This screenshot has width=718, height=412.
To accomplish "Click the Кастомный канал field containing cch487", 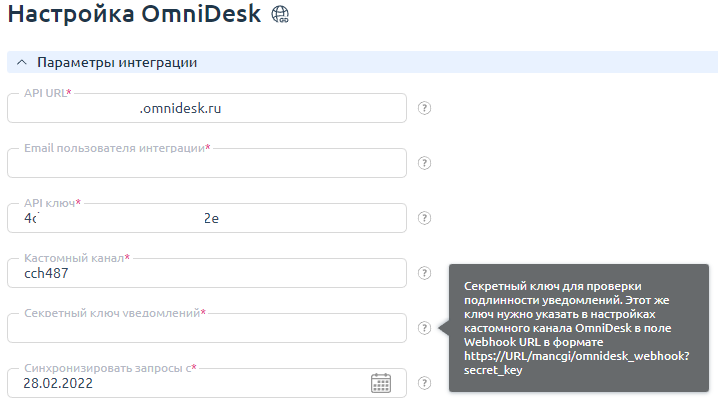I will tap(205, 273).
